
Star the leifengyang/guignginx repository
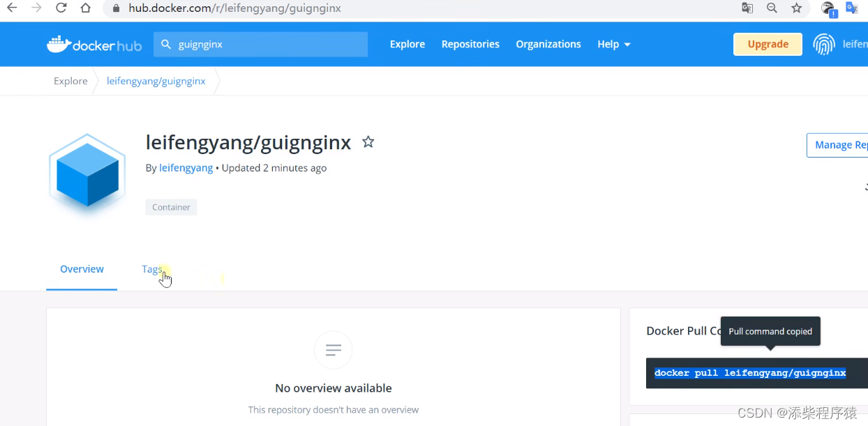click(368, 142)
